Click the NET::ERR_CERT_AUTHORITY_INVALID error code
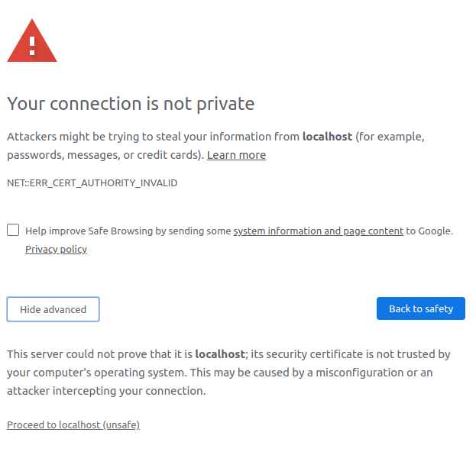Image resolution: width=476 pixels, height=452 pixels. 92,183
